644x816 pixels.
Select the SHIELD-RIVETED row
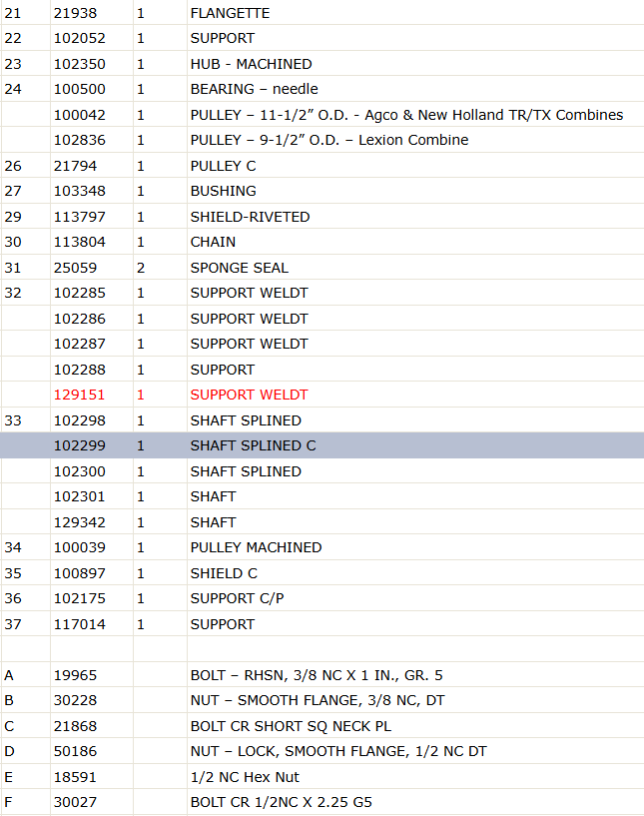(322, 217)
